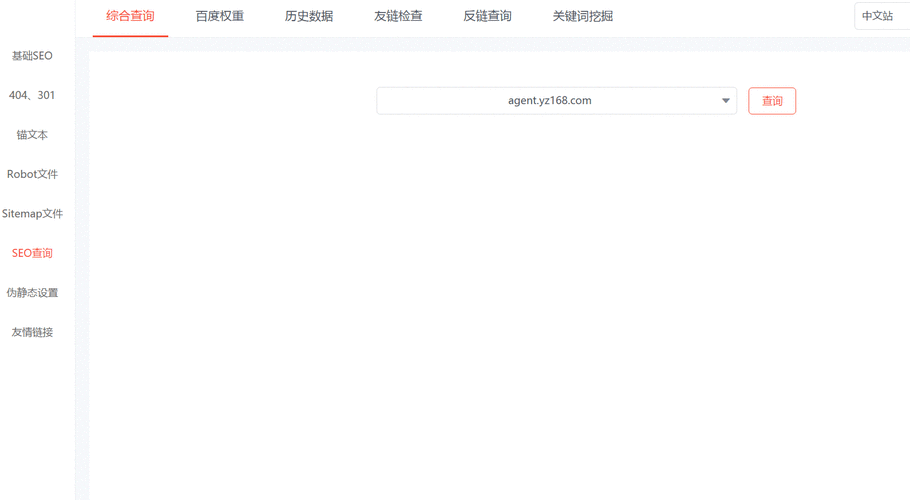Image resolution: width=910 pixels, height=500 pixels.
Task: Click the blank sidebar area below 友情链接
Action: coord(36,420)
